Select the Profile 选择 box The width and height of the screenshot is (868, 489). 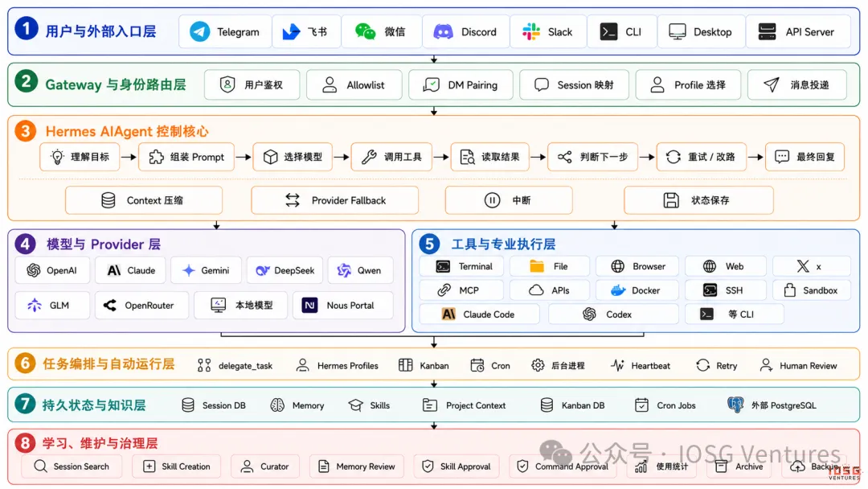click(x=688, y=84)
